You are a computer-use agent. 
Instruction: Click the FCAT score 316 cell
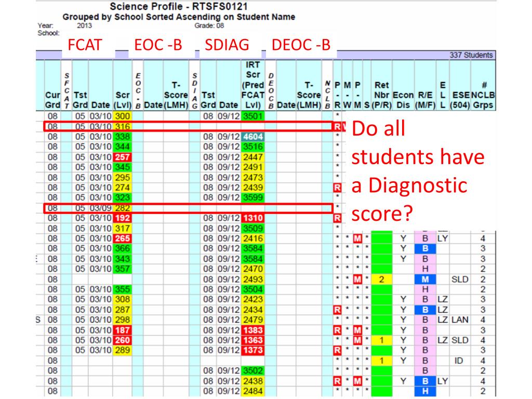122,127
